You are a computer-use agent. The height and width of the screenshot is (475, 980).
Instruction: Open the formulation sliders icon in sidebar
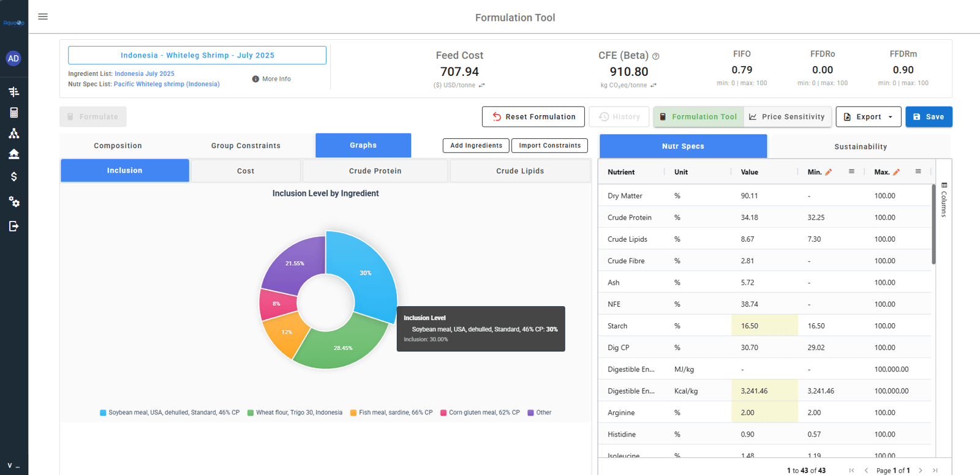(x=13, y=92)
